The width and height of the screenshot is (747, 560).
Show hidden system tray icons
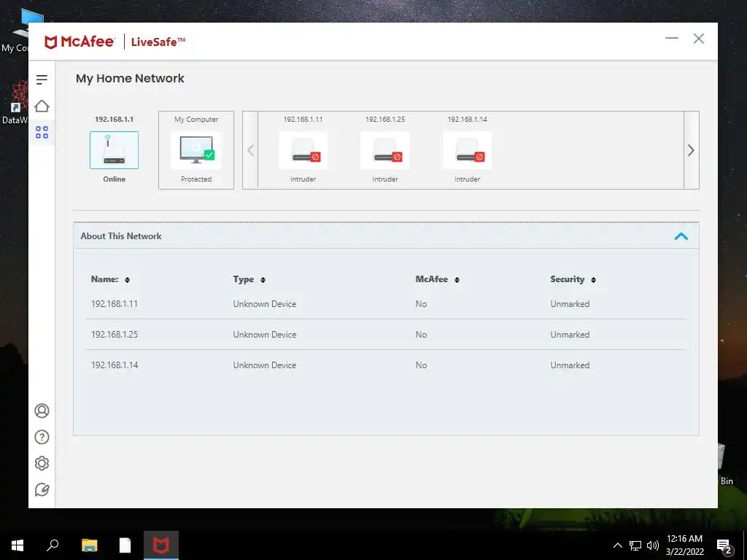617,545
